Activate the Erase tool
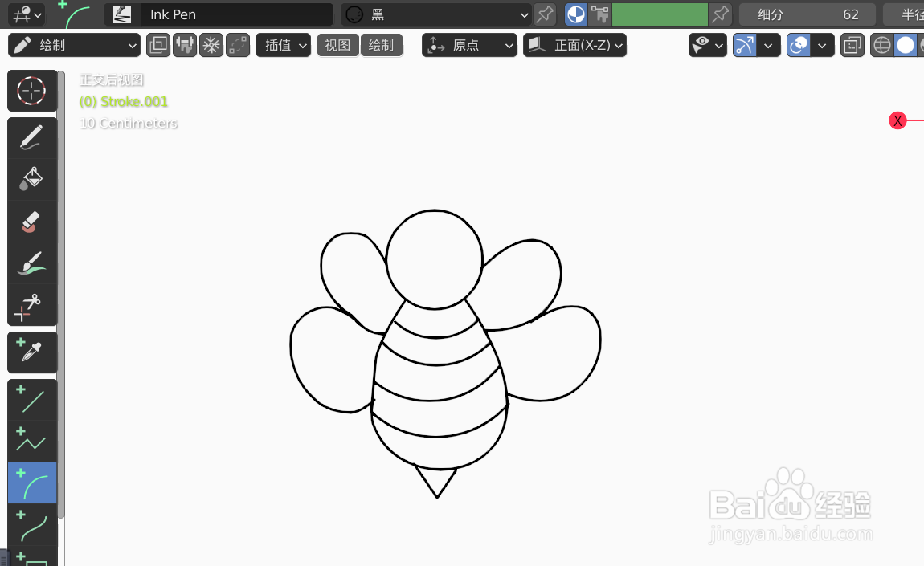 point(32,222)
